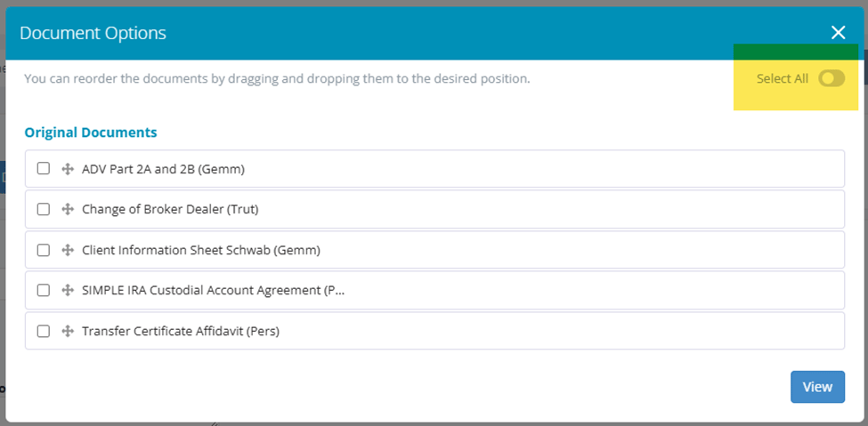Screen dimensions: 868x426
Task: Check the ADV Part 2A and 2B checkbox
Action: pyautogui.click(x=44, y=168)
